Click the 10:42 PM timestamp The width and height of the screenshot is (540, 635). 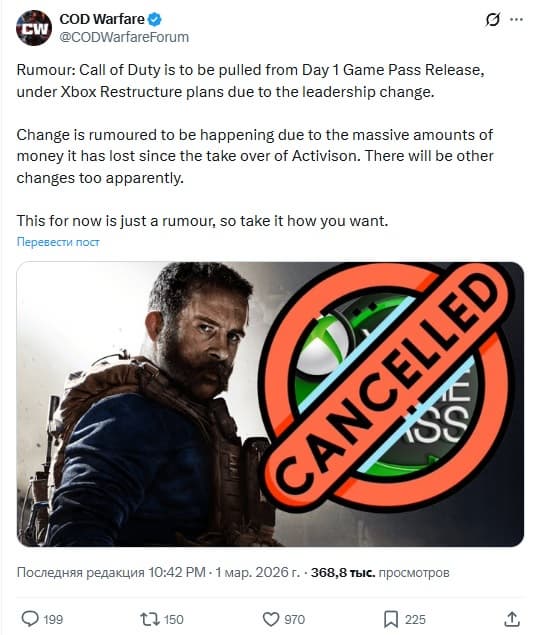click(x=177, y=573)
